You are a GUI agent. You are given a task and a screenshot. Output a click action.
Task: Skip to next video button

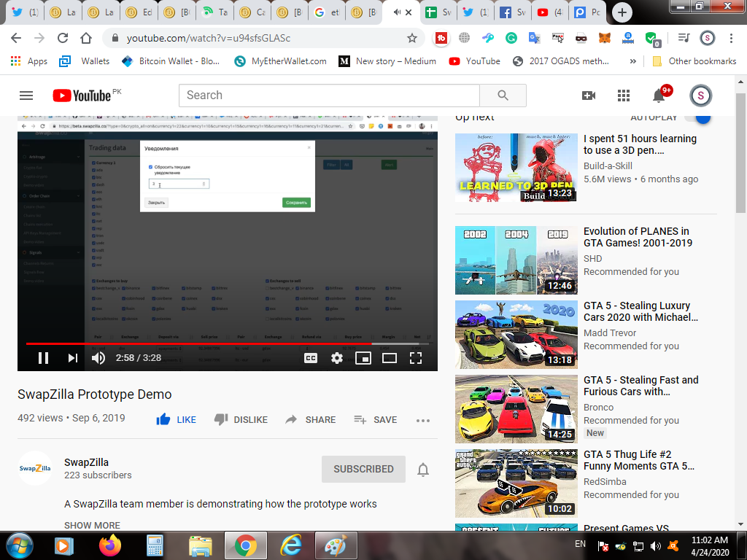pos(72,357)
